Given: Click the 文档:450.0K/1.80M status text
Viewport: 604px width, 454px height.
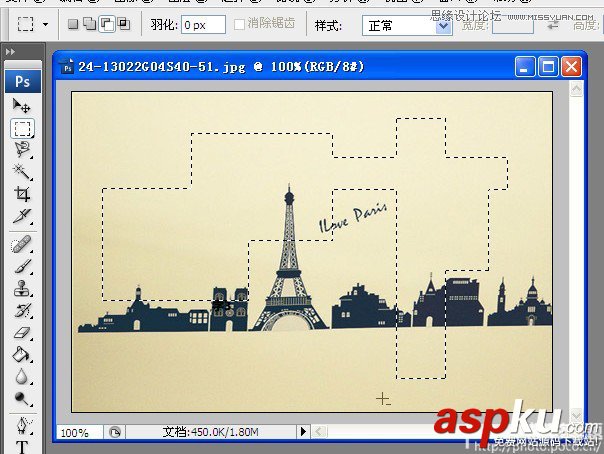Looking at the screenshot, I should pyautogui.click(x=210, y=432).
